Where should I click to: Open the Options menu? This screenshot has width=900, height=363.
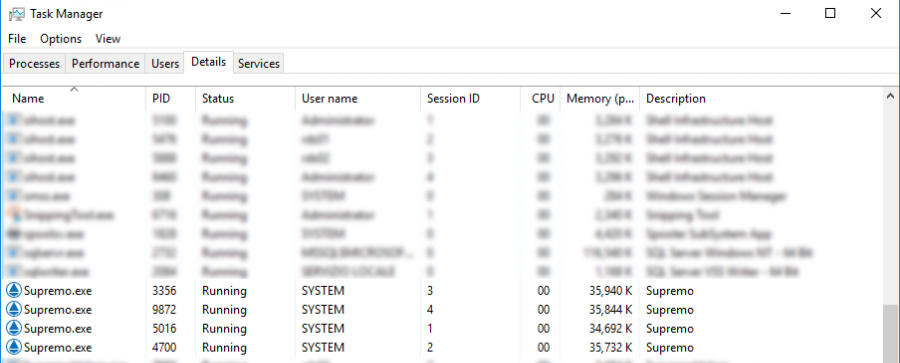(61, 38)
